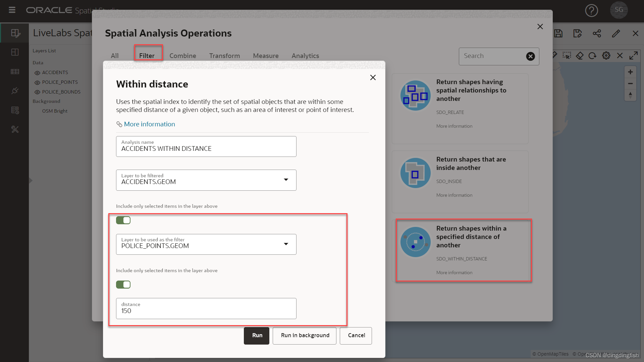Screen dimensions: 644x362
Task: Expand the collapsed left panel arrow
Action: tap(31, 181)
